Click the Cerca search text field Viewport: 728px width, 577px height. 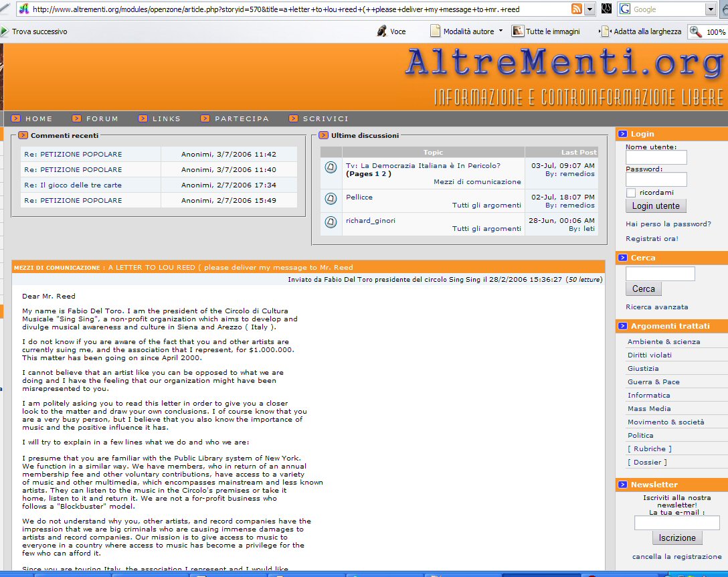pos(660,274)
